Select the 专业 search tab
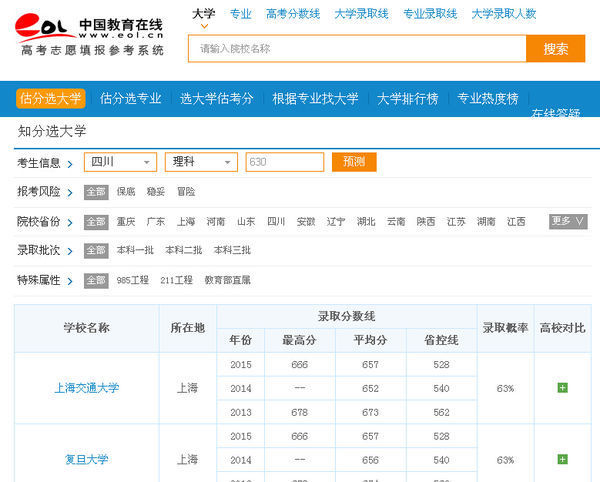The height and width of the screenshot is (482, 600). pos(241,14)
